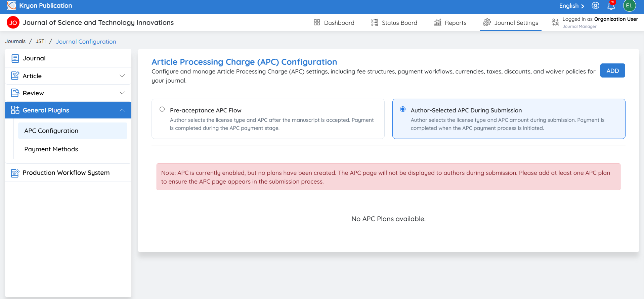Expand the Review section chevron

tap(122, 93)
